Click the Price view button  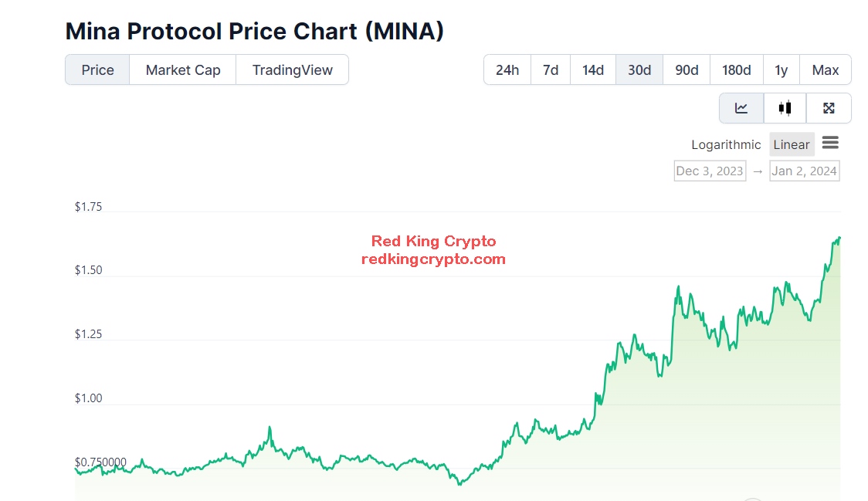pyautogui.click(x=97, y=69)
